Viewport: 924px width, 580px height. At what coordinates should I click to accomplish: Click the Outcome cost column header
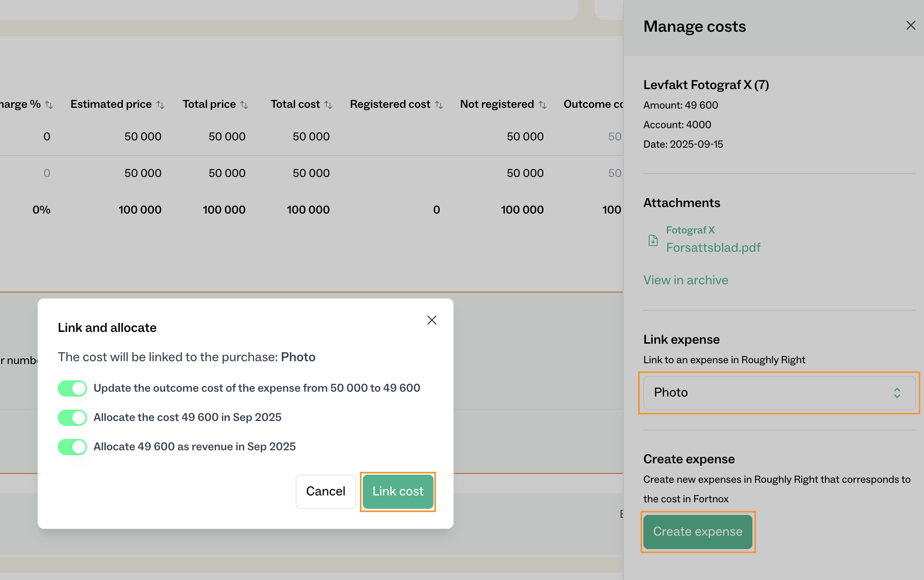(593, 104)
